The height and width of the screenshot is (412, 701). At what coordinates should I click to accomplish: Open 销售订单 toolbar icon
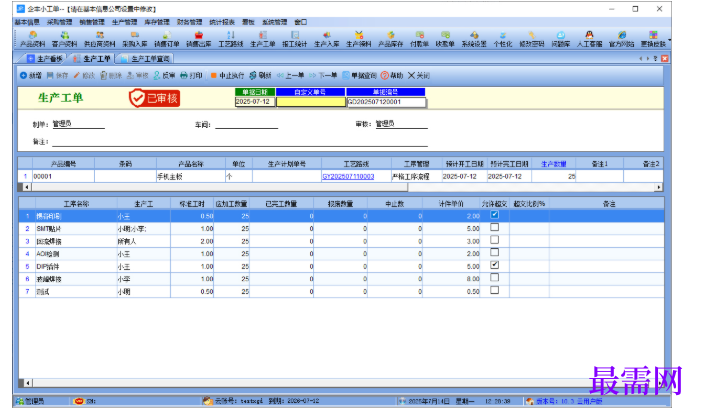(167, 39)
